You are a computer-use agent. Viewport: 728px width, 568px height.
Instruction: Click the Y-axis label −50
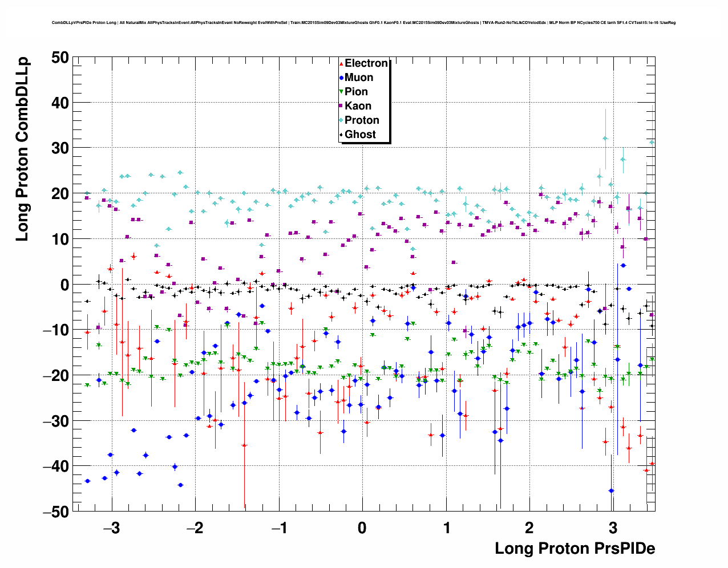click(x=55, y=512)
